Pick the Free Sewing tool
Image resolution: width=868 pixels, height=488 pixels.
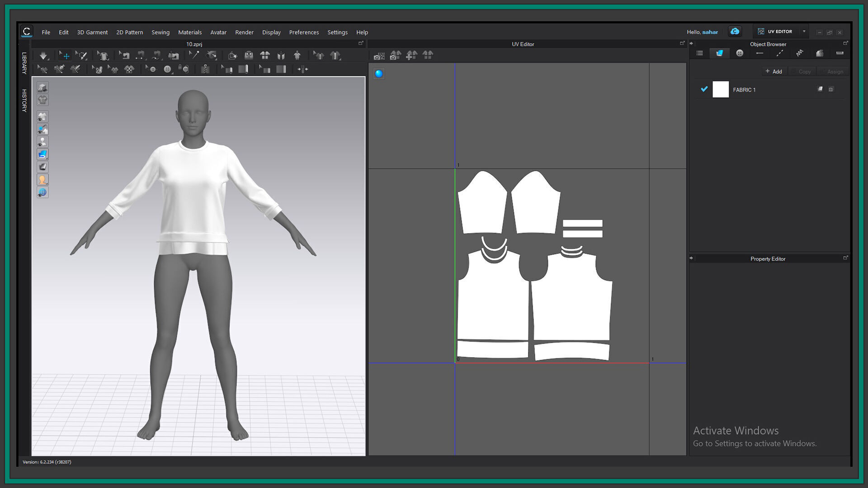tap(156, 56)
